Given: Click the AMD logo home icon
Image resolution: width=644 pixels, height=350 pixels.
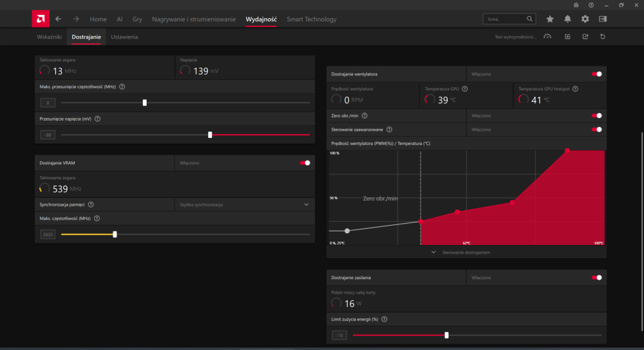Looking at the screenshot, I should tap(41, 19).
